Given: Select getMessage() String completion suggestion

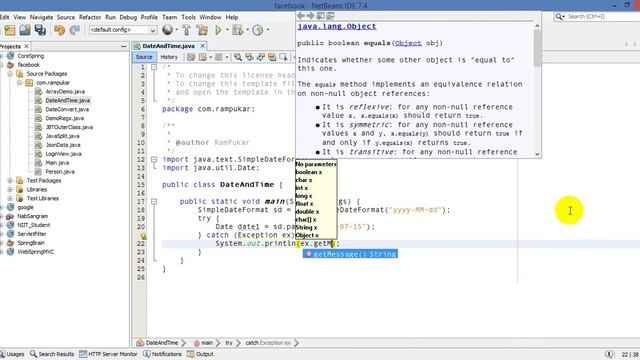Looking at the screenshot, I should (x=350, y=254).
